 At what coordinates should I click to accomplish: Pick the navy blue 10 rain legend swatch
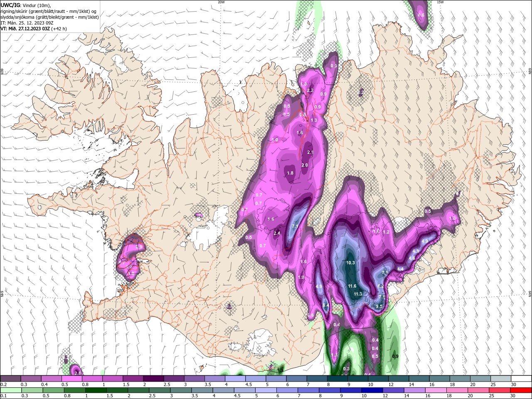pyautogui.click(x=372, y=390)
